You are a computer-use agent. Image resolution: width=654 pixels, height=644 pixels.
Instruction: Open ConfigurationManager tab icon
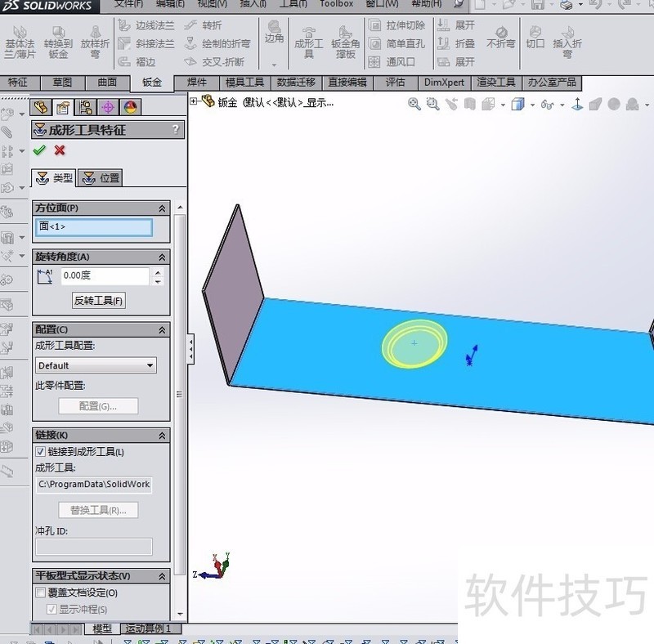pos(86,108)
